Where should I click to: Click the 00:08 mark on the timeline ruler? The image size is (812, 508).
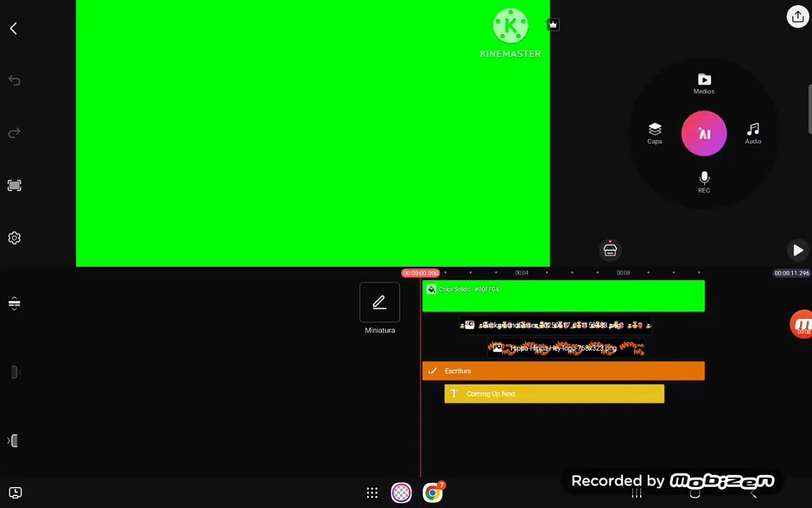623,272
